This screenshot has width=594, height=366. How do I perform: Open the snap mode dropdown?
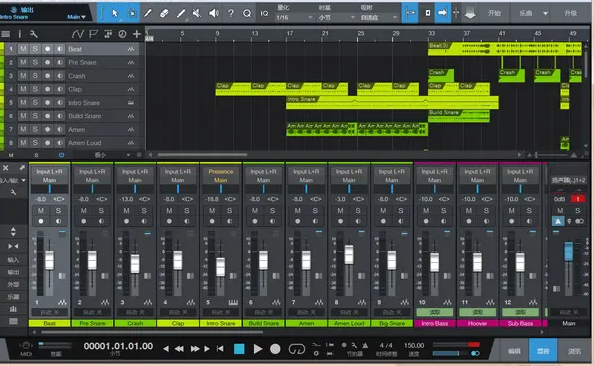click(378, 17)
